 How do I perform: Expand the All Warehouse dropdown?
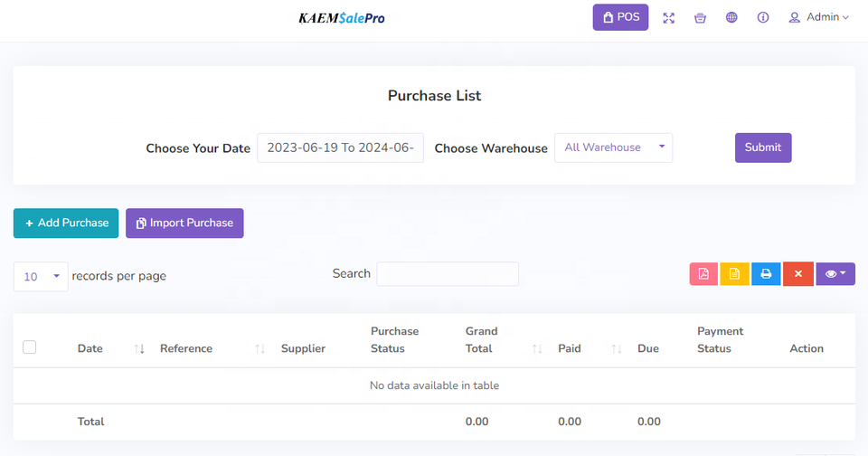point(613,147)
